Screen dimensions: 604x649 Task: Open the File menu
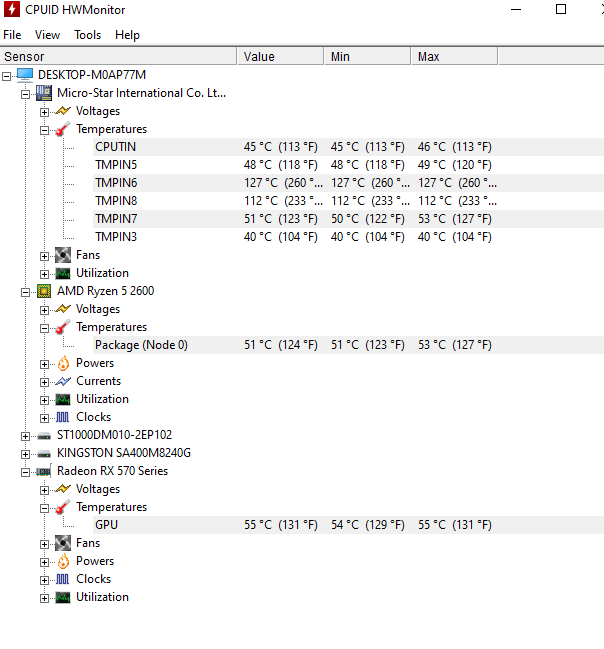[x=12, y=35]
